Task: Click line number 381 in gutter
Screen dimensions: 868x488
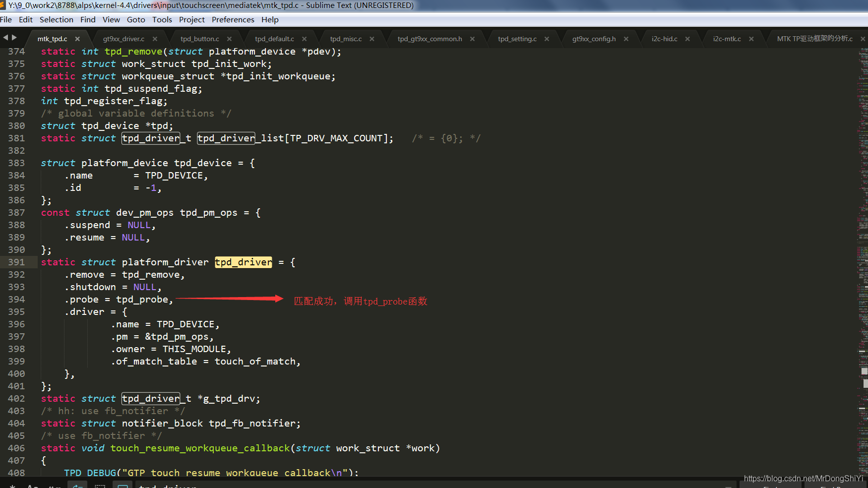Action: 16,138
